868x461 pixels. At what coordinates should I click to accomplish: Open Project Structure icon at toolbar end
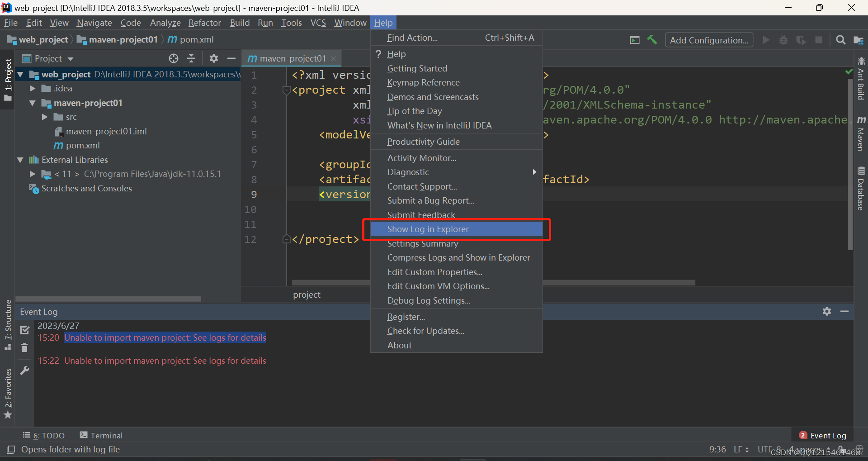point(859,40)
